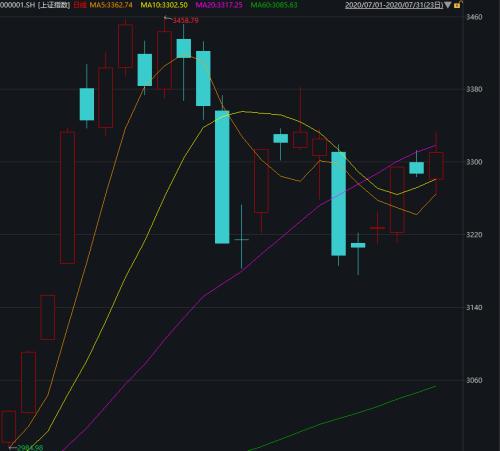Select the 3460 price axis label
500x451 pixels.
pos(474,17)
